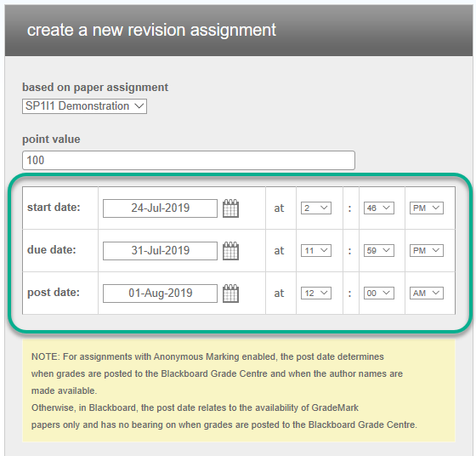The height and width of the screenshot is (456, 476).
Task: Change the due date PM selector
Action: click(x=427, y=251)
